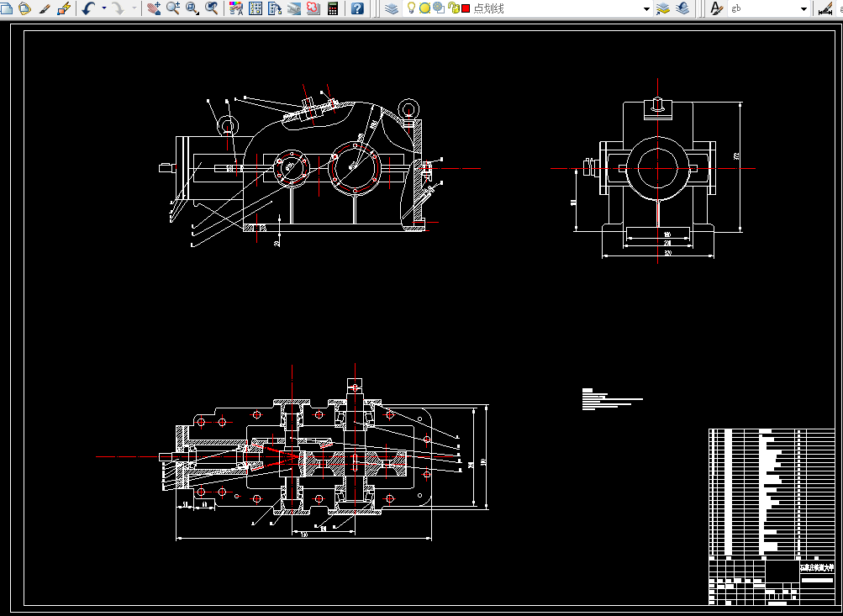Expand the Undo history dropdown arrow
Image resolution: width=843 pixels, height=616 pixels.
tap(103, 8)
